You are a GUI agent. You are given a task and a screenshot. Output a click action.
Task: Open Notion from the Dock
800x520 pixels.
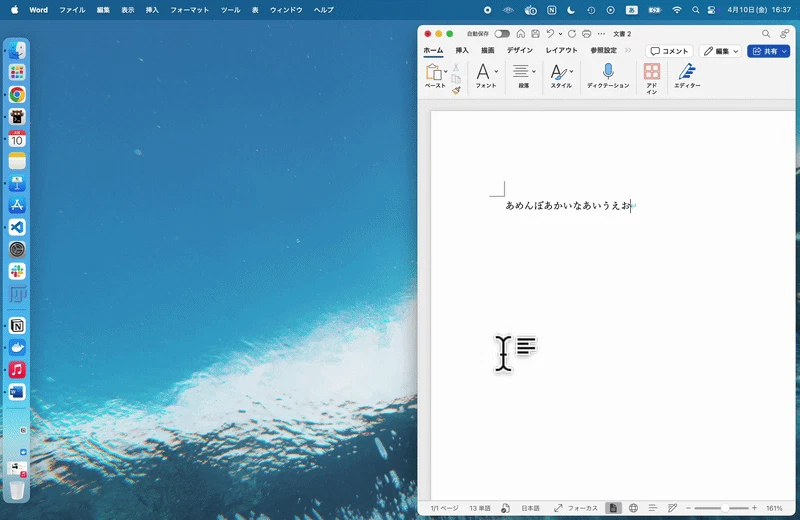17,326
